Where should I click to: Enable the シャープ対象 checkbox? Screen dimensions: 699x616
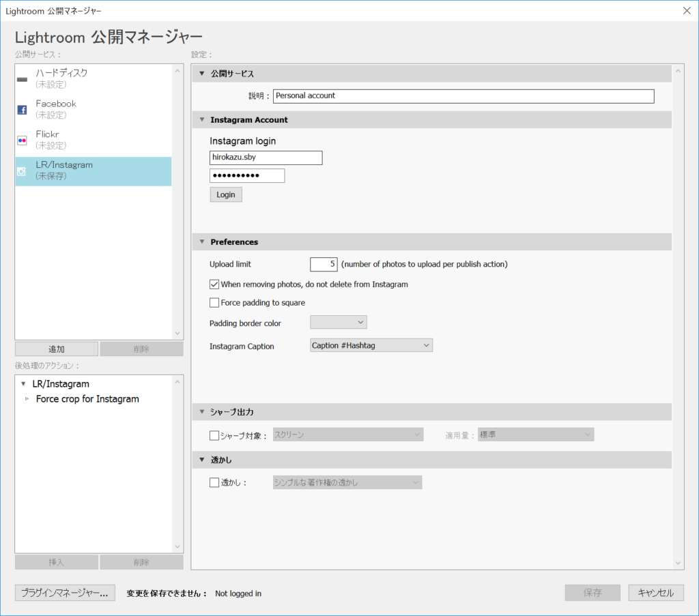214,435
